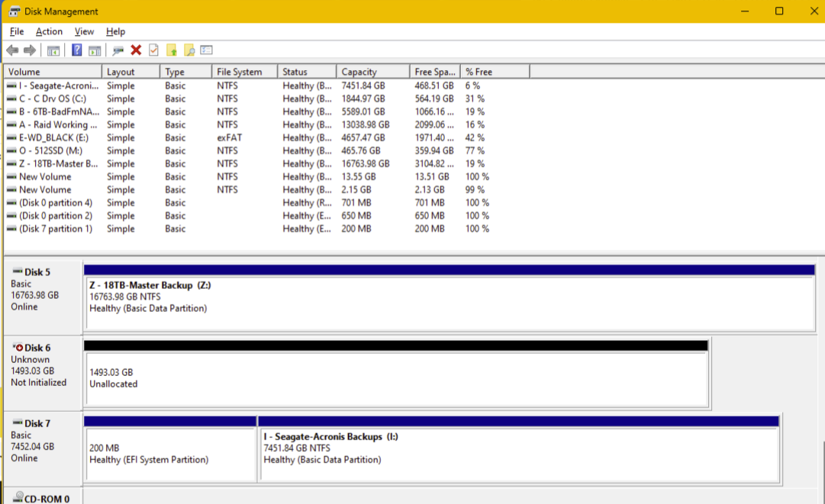825x504 pixels.
Task: Toggle the Show/Hide Action Pane icon
Action: [95, 50]
